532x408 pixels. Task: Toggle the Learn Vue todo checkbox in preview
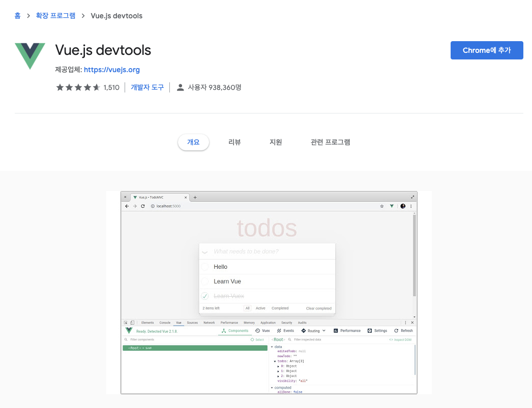click(205, 281)
